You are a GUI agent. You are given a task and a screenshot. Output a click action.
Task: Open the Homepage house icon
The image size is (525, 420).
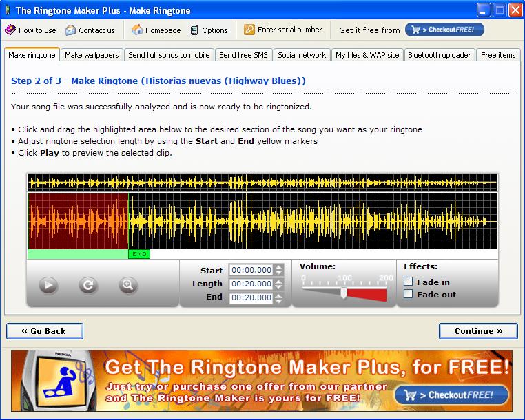point(137,30)
